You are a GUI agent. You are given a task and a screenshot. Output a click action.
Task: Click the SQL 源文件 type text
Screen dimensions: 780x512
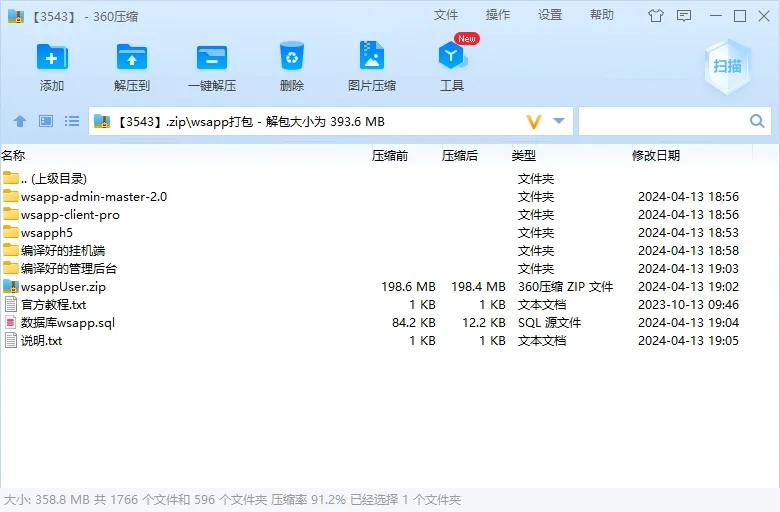pyautogui.click(x=550, y=322)
